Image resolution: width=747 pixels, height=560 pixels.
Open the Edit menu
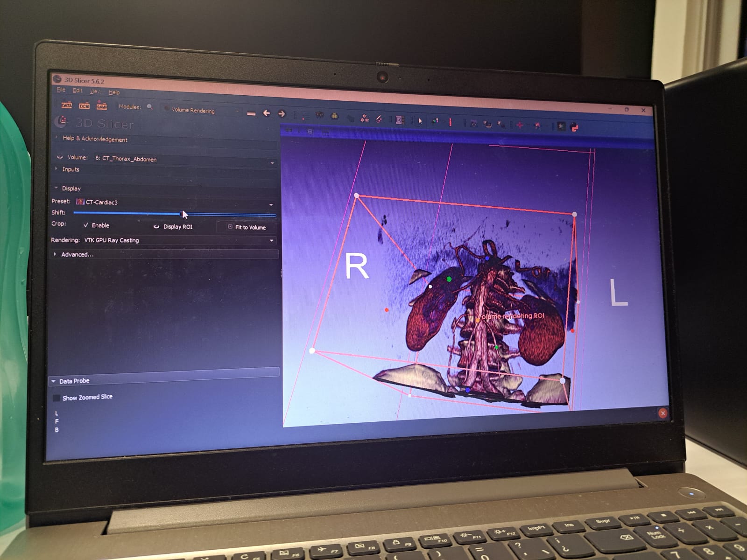click(78, 91)
